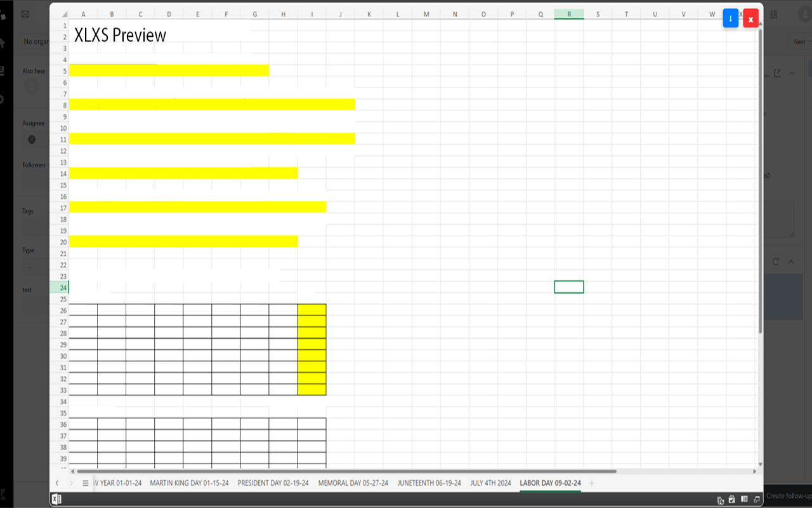Click the selected cell R24
Screen dimensions: 812x508
click(569, 287)
